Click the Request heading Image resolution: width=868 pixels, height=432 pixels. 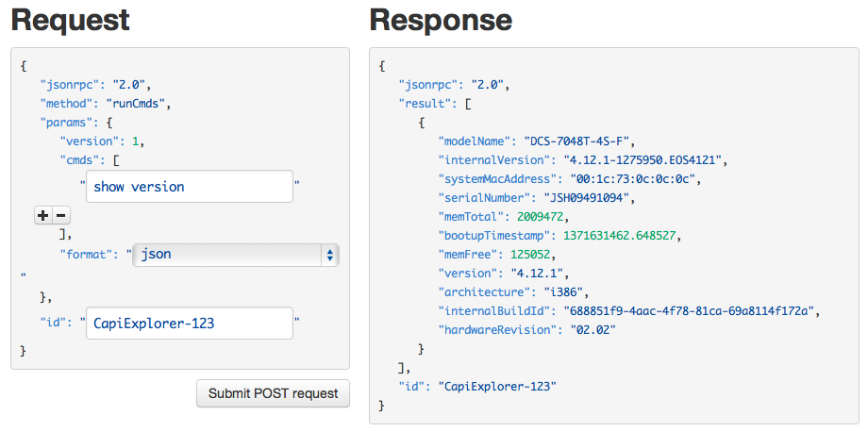coord(70,20)
